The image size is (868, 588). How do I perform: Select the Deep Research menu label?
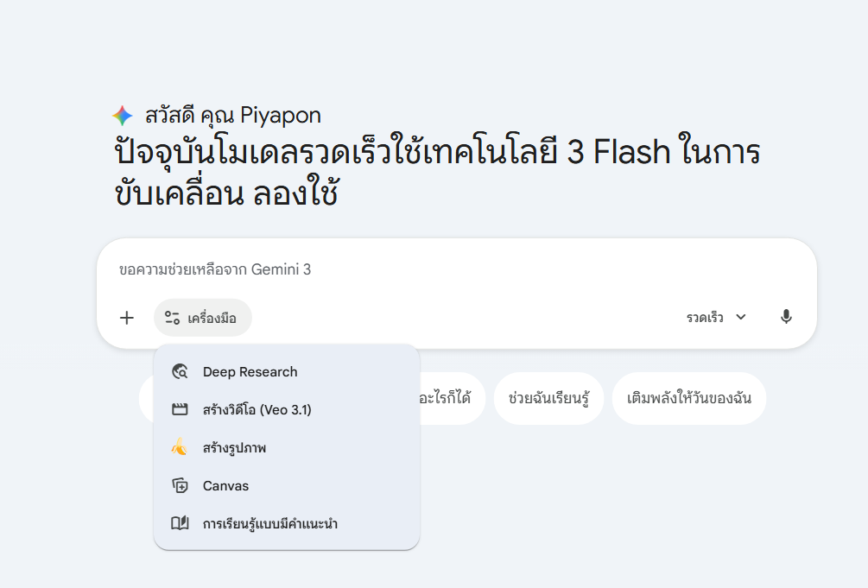250,372
